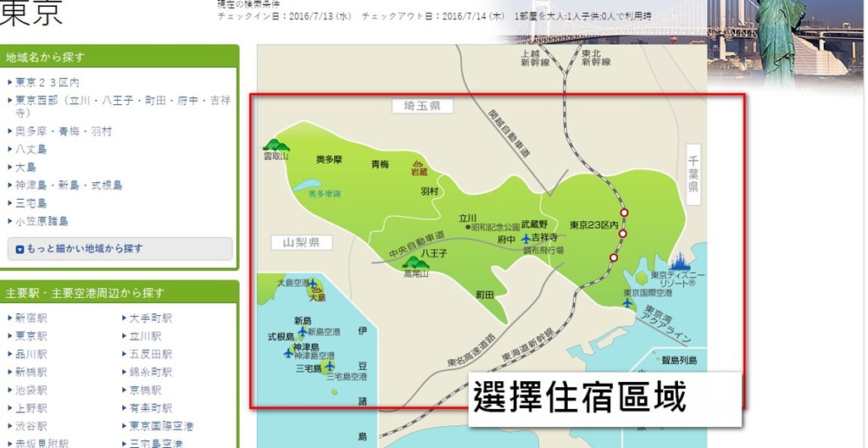Click the 千葉県 prefecture label
Viewport: 868px width, 448px height.
693,174
